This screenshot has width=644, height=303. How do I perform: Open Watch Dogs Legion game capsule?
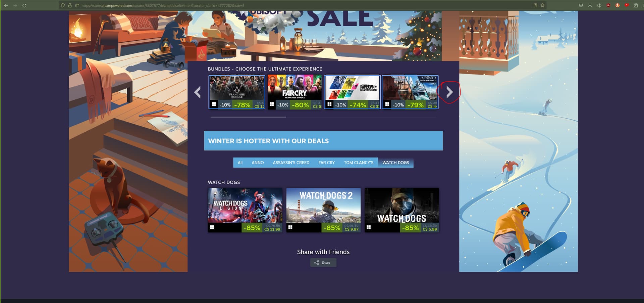(x=245, y=210)
